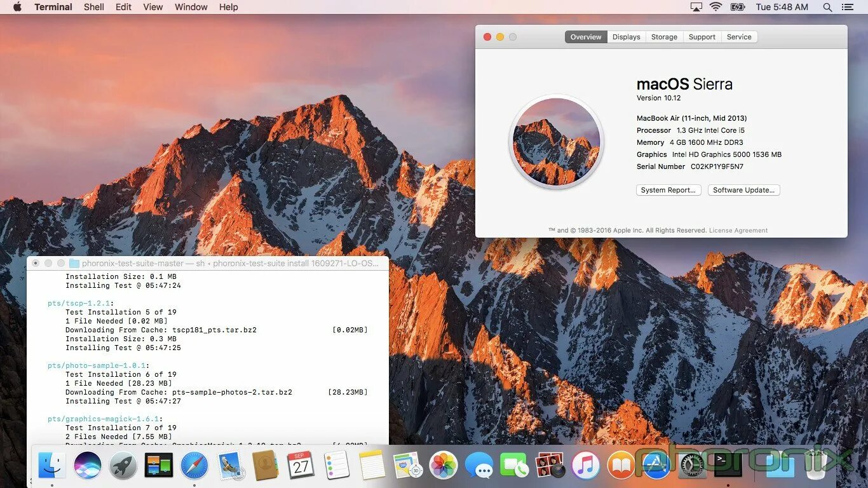868x488 pixels.
Task: Click the battery status icon
Action: [x=738, y=7]
